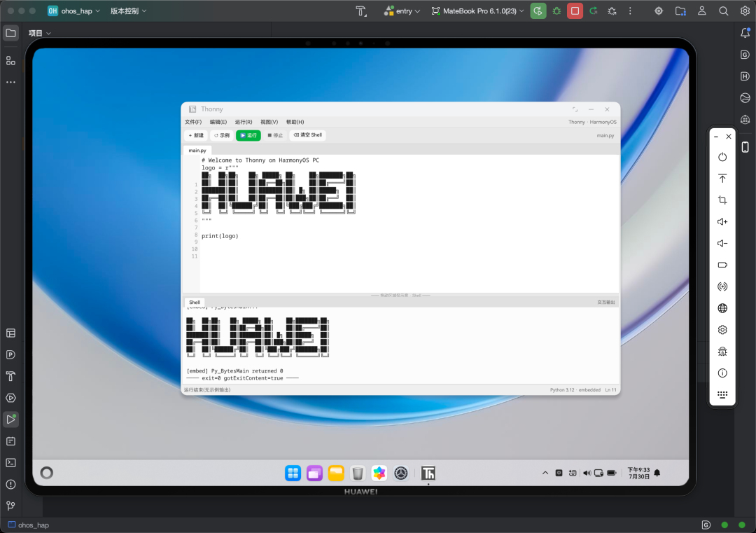Screen dimensions: 756x533
Task: Select the Shell tab in Thonny
Action: (195, 303)
